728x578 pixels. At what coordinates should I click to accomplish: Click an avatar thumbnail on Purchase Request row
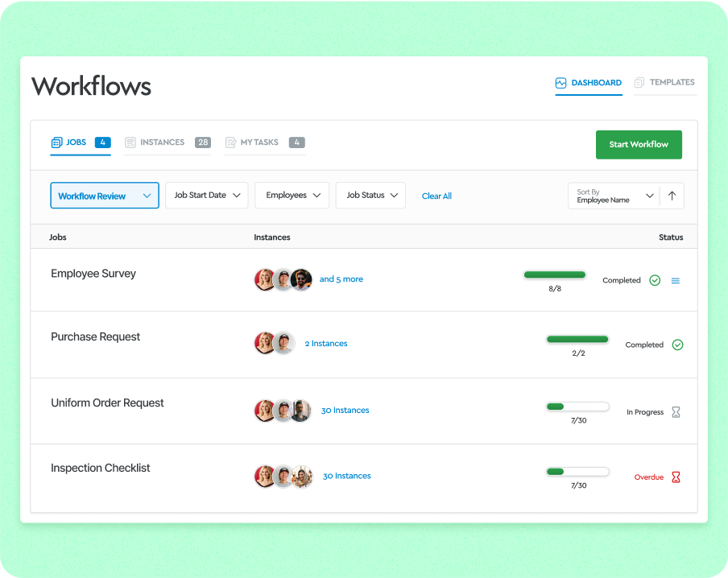(x=266, y=343)
